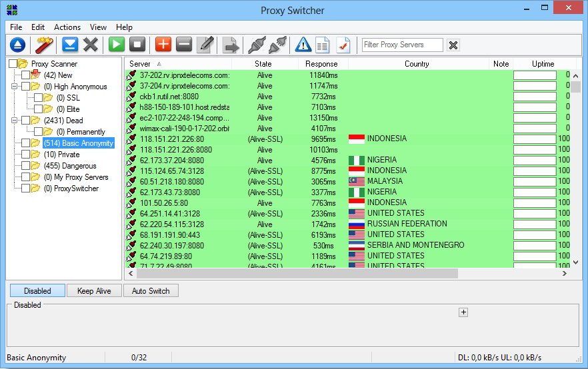Click the black X delete toolbar icon
The width and height of the screenshot is (588, 369).
91,45
